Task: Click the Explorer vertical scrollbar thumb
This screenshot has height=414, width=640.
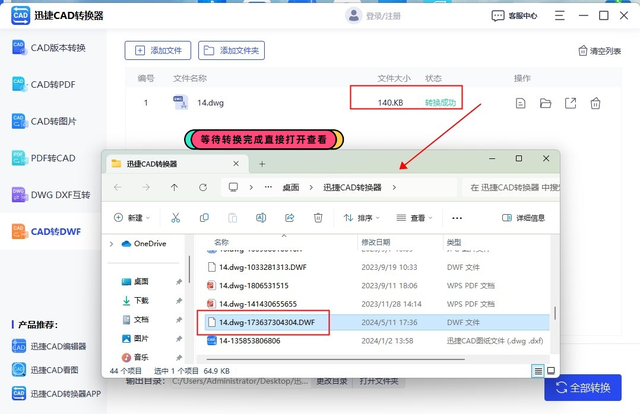Action: pyautogui.click(x=555, y=313)
